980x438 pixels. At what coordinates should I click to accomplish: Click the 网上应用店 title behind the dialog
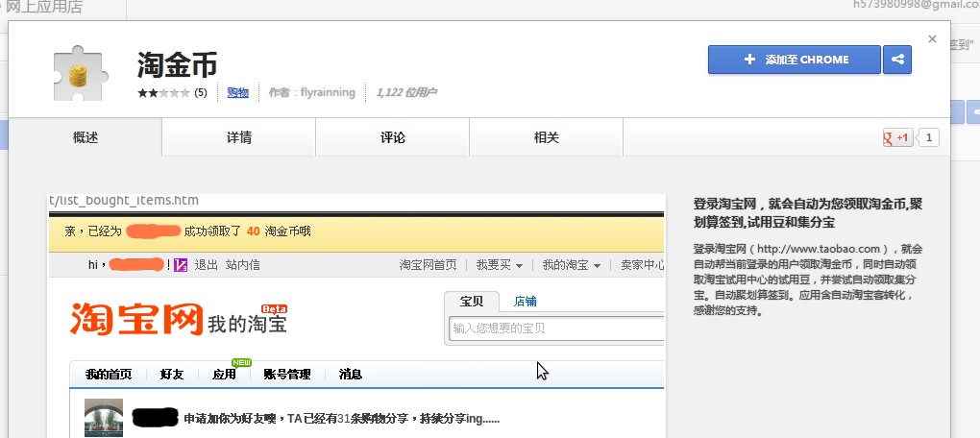coord(44,8)
